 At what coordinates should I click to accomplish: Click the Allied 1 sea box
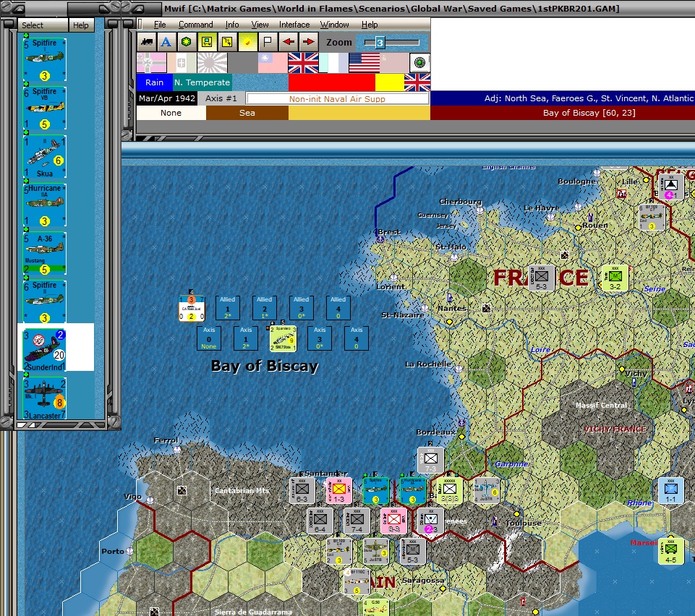[227, 307]
